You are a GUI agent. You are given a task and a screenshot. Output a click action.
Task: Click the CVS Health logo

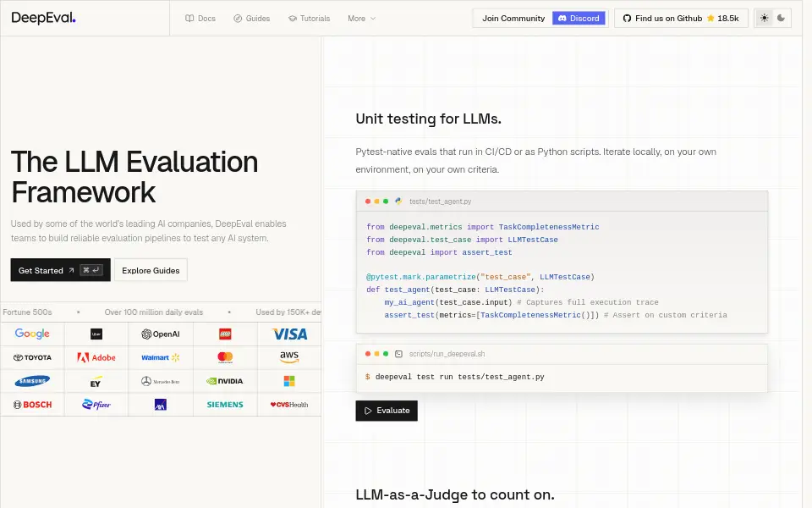pyautogui.click(x=289, y=405)
